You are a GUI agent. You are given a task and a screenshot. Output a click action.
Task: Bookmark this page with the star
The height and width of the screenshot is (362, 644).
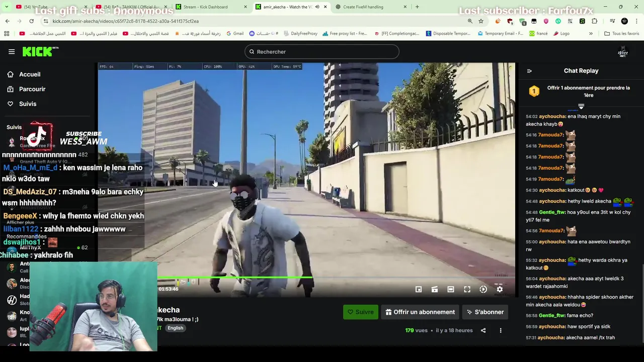481,21
